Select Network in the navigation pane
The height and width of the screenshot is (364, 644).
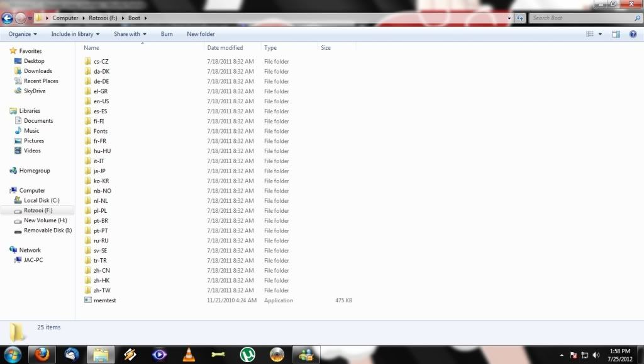[30, 250]
